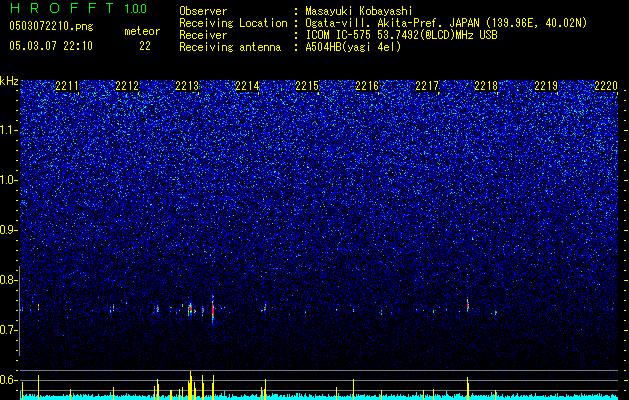Image resolution: width=629 pixels, height=400 pixels.
Task: Click the 2220 time axis label
Action: (x=606, y=86)
